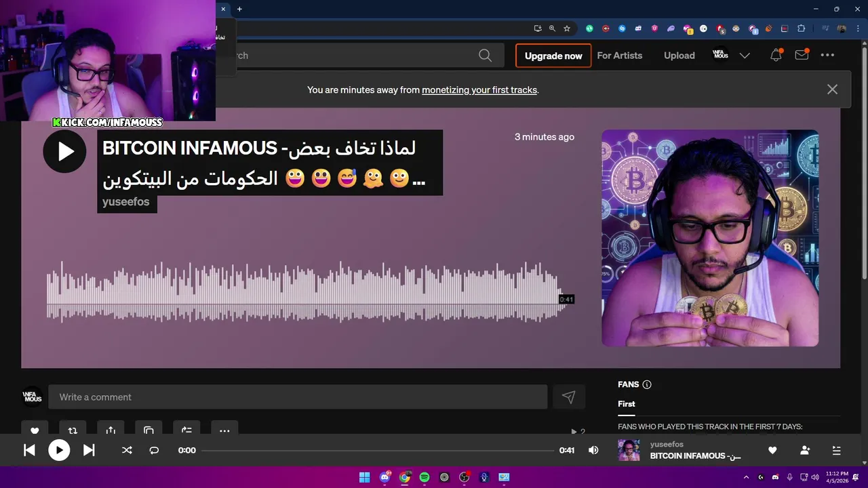Bookmark page with star icon
The height and width of the screenshot is (488, 868).
pos(567,28)
